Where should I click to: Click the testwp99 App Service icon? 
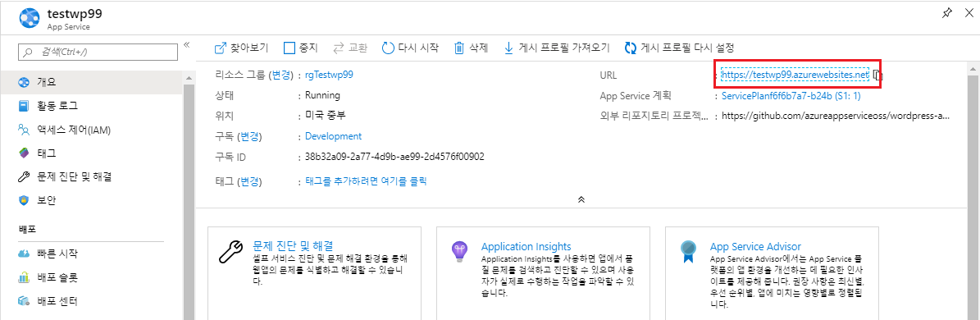(x=30, y=18)
